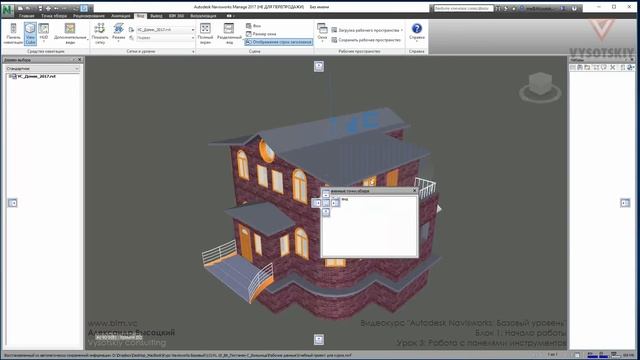Switch to Review (Рецензирование) ribbon tab
640x360 pixels.
[89, 16]
